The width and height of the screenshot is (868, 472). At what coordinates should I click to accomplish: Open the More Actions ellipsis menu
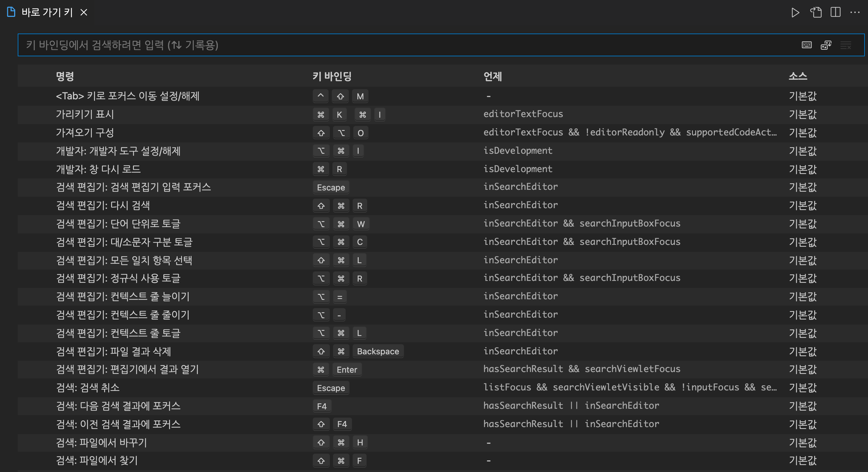click(855, 13)
